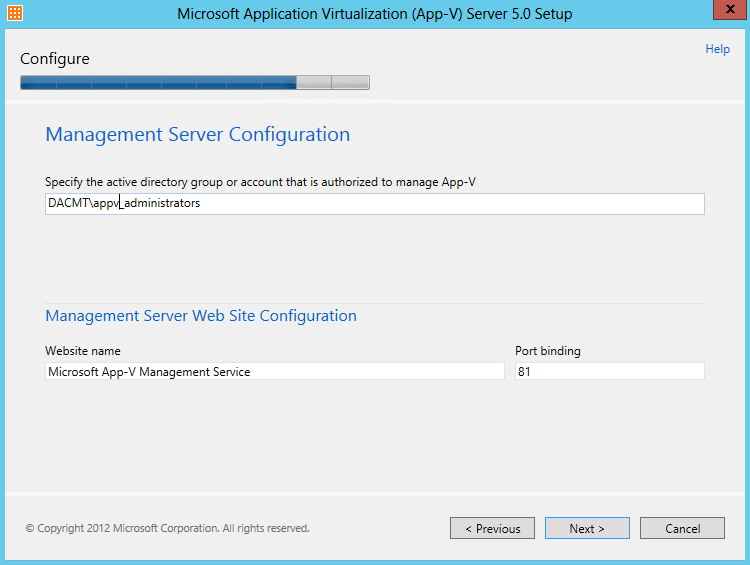The height and width of the screenshot is (565, 750).
Task: Click the AD group or account field
Action: tap(375, 204)
